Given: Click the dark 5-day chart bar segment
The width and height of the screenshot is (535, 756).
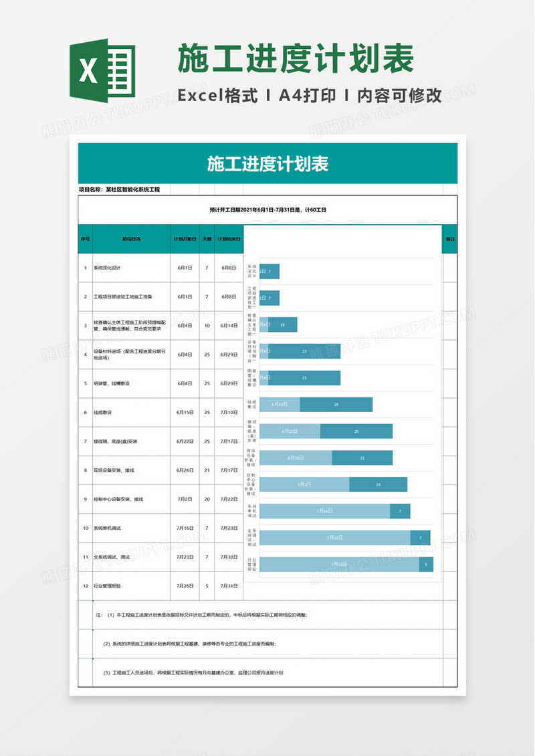Looking at the screenshot, I should 426,564.
